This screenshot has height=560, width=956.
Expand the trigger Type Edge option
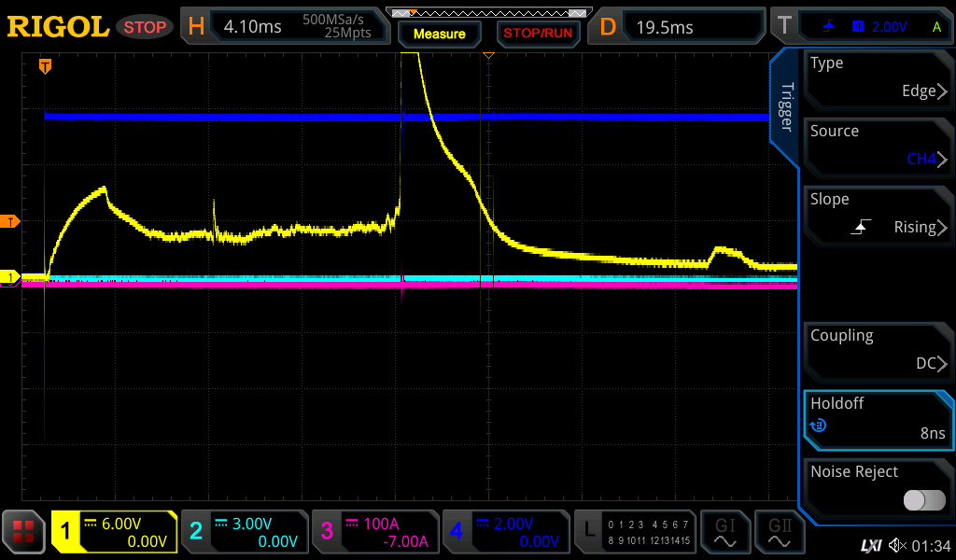(878, 77)
